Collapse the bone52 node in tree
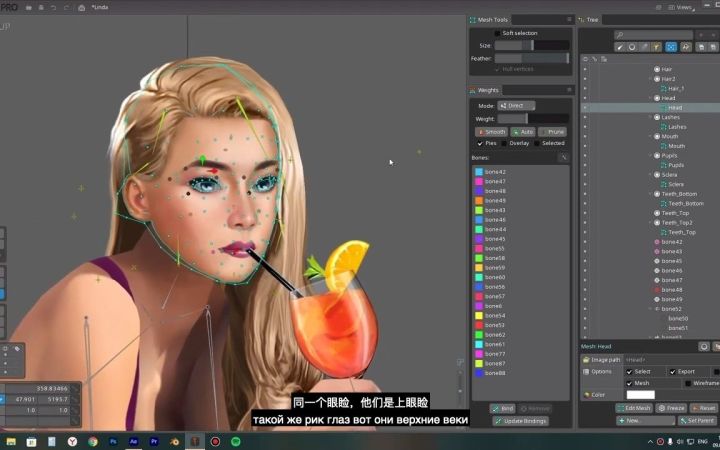This screenshot has width=720, height=450. click(x=651, y=309)
